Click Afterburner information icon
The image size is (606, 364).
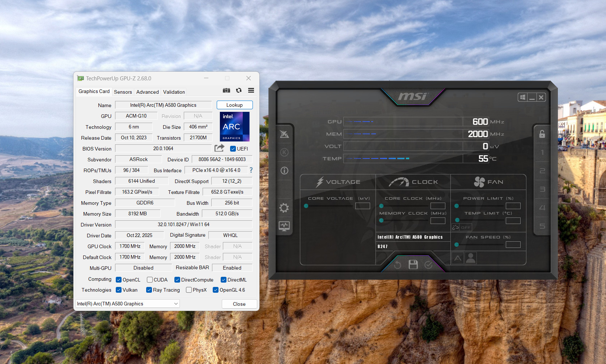click(284, 170)
